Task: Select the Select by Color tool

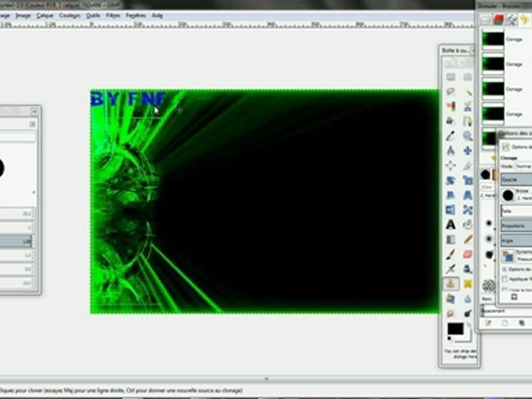Action: pos(451,106)
